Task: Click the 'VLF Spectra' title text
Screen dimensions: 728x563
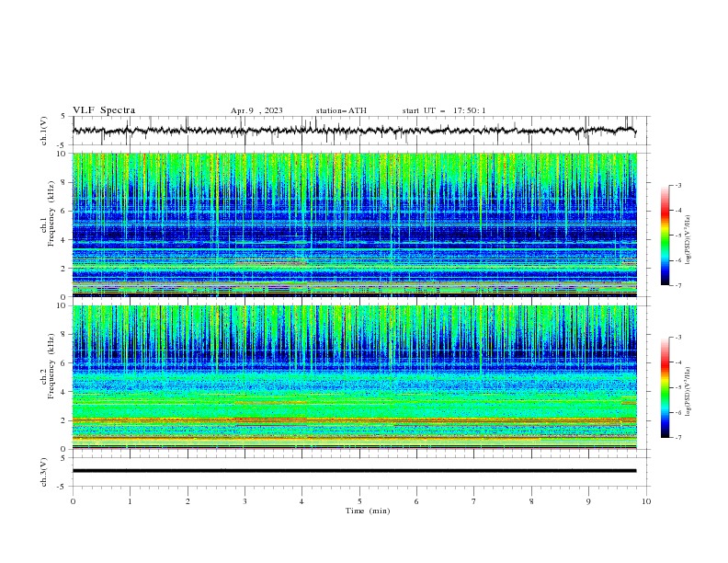Action: point(104,110)
